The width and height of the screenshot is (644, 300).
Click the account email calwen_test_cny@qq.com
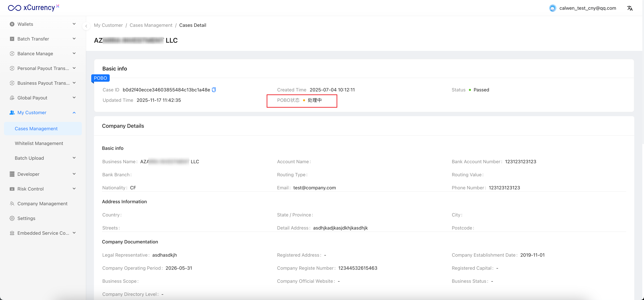[587, 8]
